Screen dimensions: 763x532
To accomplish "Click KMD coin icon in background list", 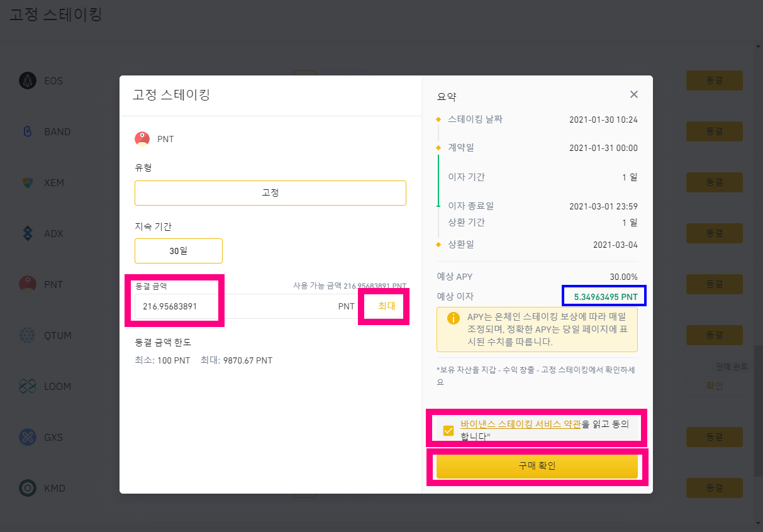I will coord(28,488).
